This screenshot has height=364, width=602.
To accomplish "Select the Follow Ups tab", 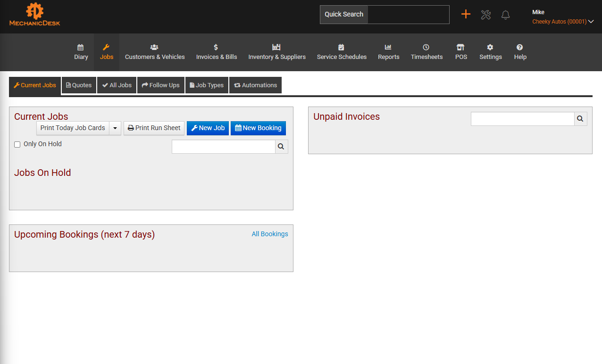I will (x=160, y=85).
